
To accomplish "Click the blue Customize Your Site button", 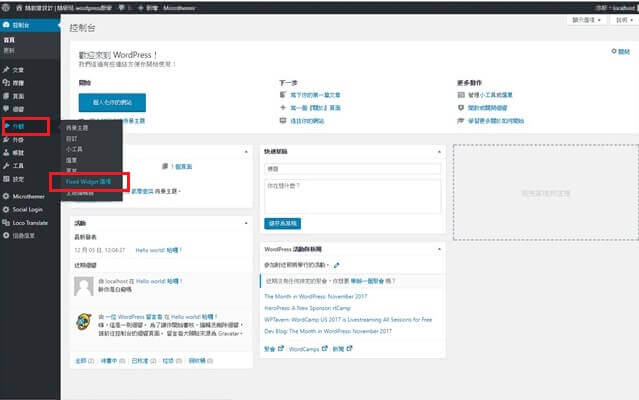I will [112, 103].
